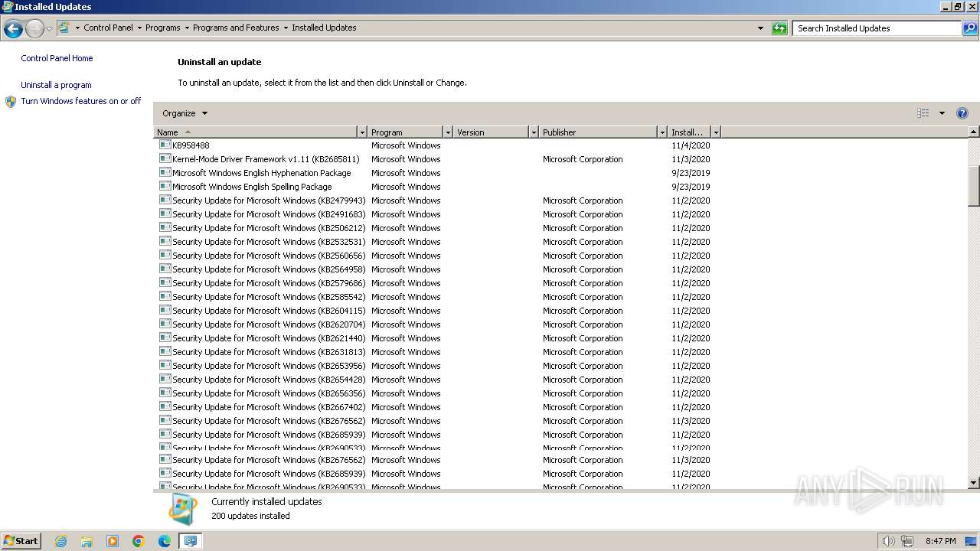Open Windows Explorer folder on taskbar
The width and height of the screenshot is (980, 551).
tap(87, 541)
